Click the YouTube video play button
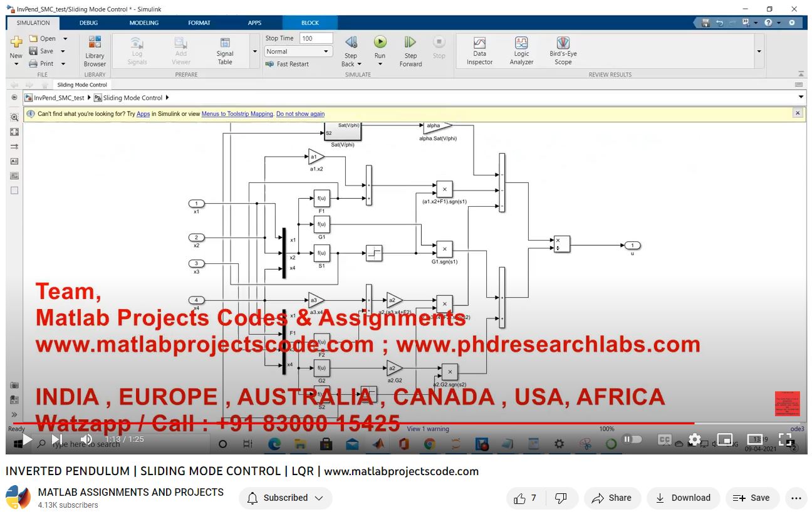812x519 pixels. 27,439
